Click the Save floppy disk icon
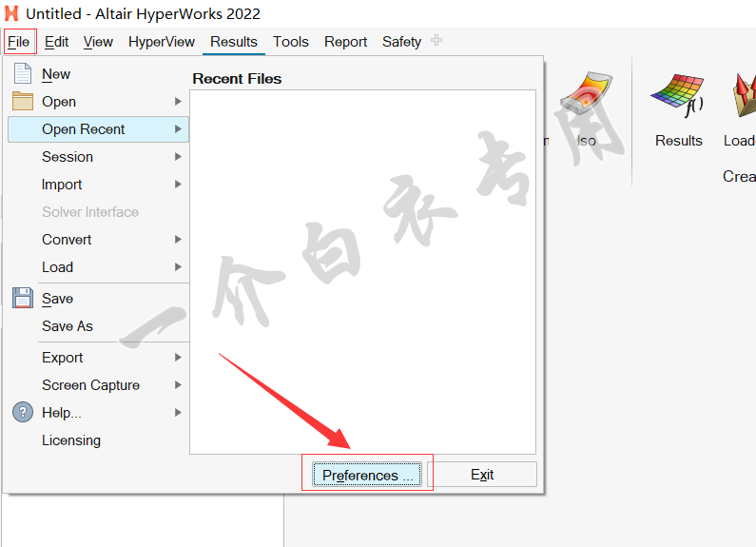The width and height of the screenshot is (756, 547). (x=23, y=298)
